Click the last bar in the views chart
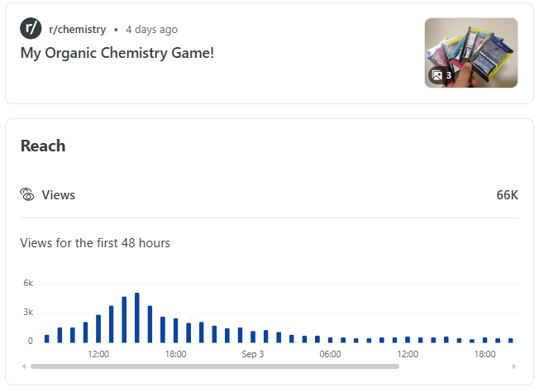 (511, 340)
